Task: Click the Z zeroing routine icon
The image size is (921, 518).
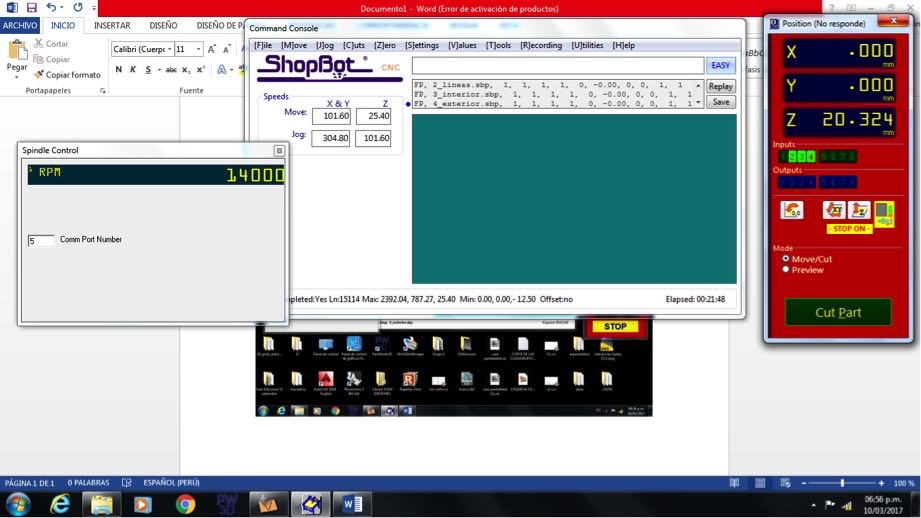Action: tap(859, 210)
